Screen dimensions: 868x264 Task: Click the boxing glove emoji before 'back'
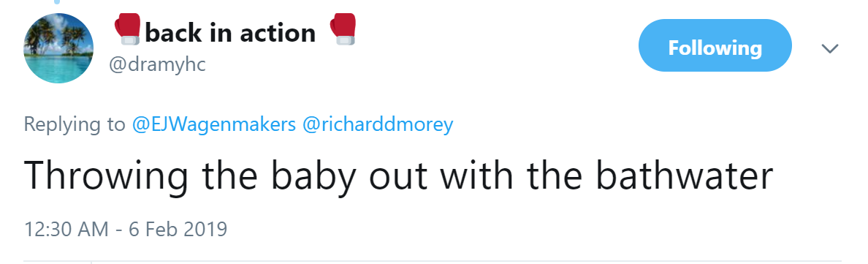click(x=127, y=30)
